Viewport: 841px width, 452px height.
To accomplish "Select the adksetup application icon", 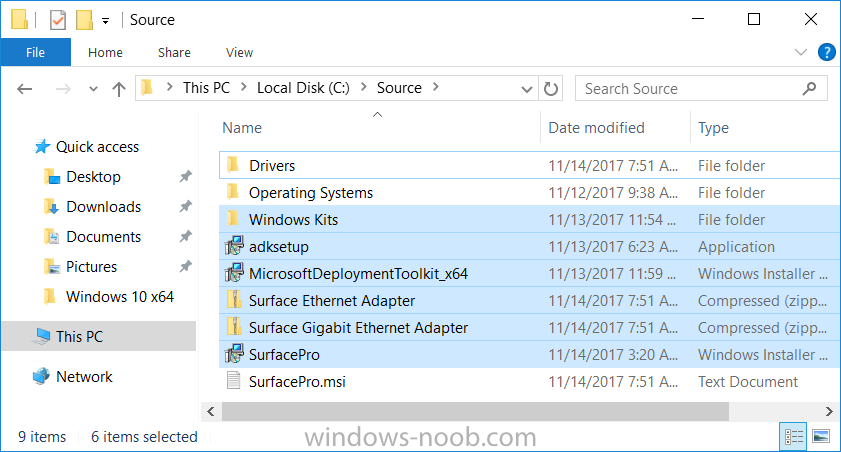I will click(234, 247).
